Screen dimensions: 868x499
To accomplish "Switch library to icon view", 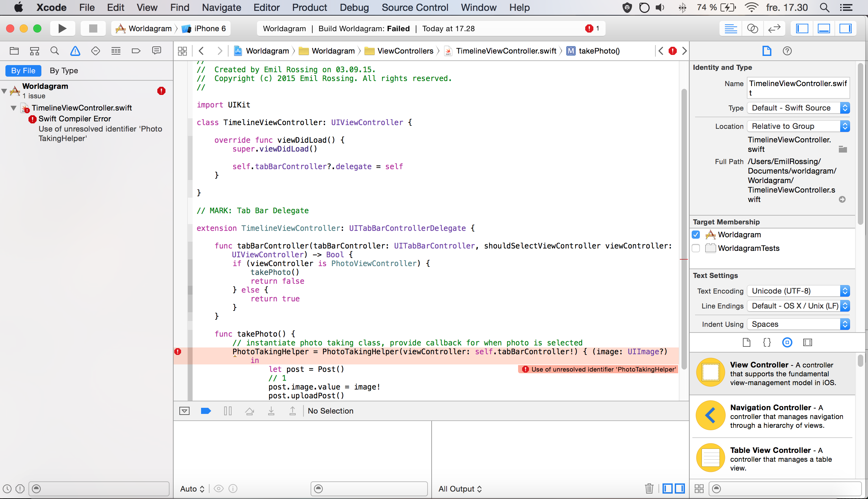I will click(x=699, y=489).
